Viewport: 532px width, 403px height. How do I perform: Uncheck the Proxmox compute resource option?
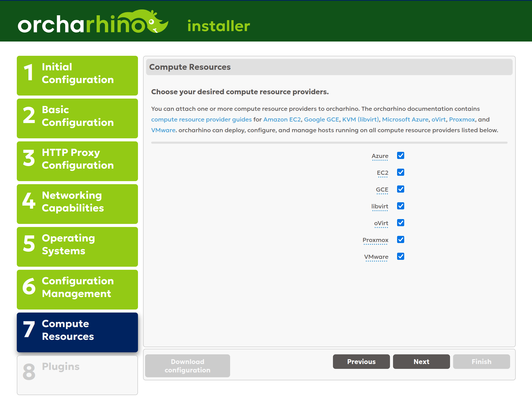(x=400, y=239)
